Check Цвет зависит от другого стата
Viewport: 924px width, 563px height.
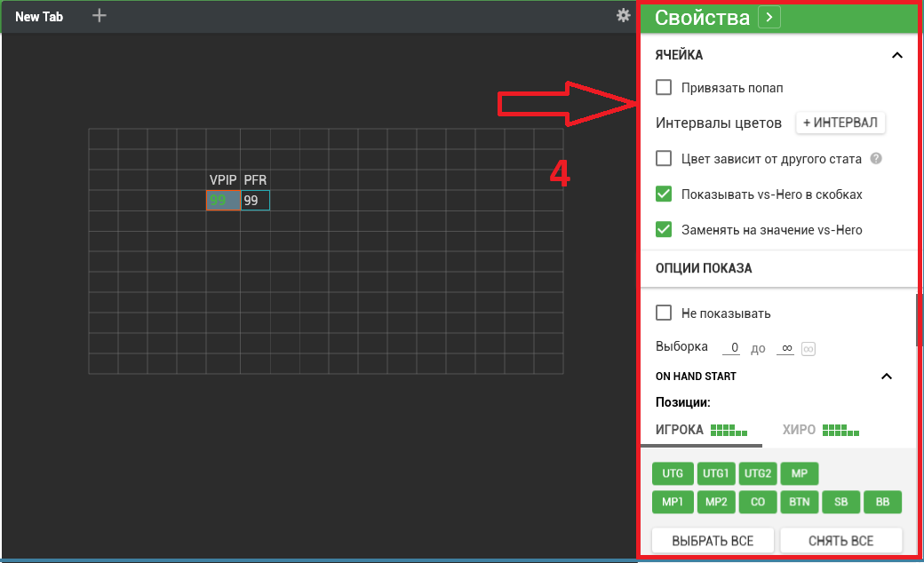[x=663, y=159]
